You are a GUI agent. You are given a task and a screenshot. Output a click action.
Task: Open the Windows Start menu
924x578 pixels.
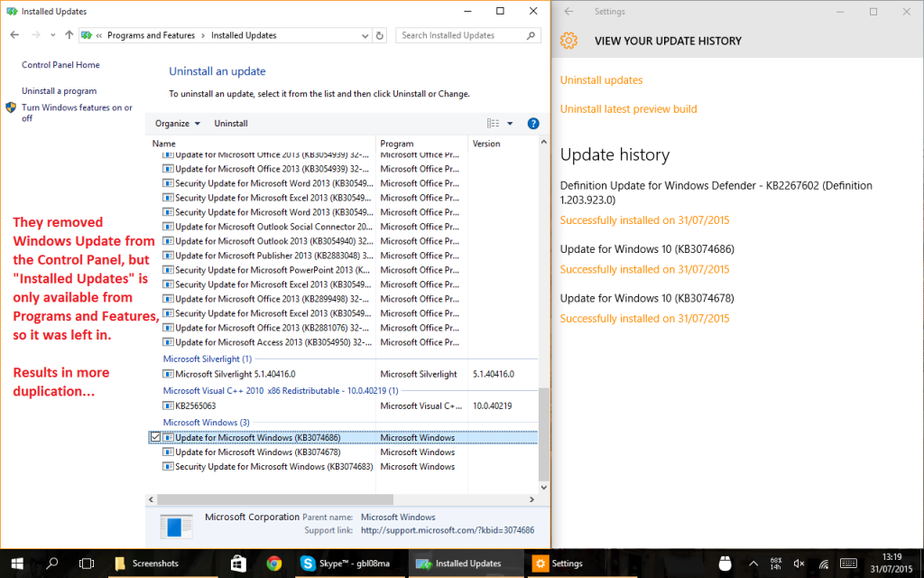pyautogui.click(x=17, y=564)
